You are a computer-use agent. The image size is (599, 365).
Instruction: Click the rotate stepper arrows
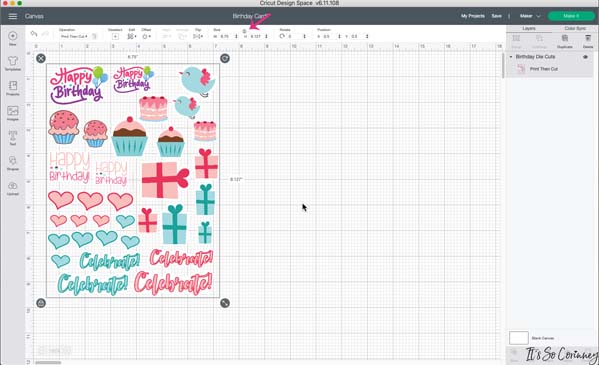click(x=304, y=36)
